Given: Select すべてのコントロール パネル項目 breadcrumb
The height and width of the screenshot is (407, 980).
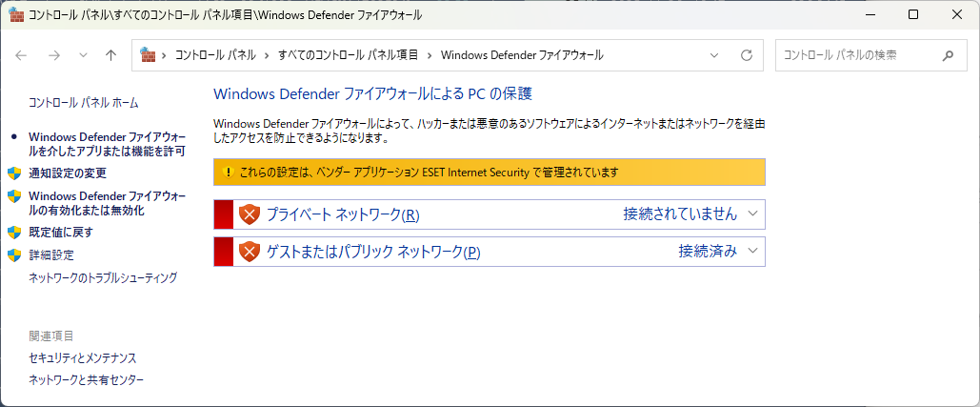Looking at the screenshot, I should pyautogui.click(x=349, y=55).
